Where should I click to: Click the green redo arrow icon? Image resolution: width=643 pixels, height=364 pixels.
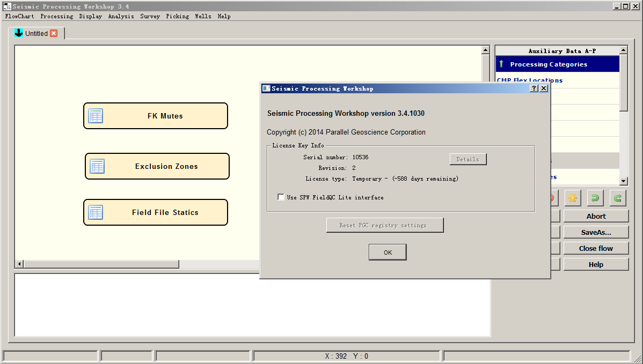click(x=618, y=198)
